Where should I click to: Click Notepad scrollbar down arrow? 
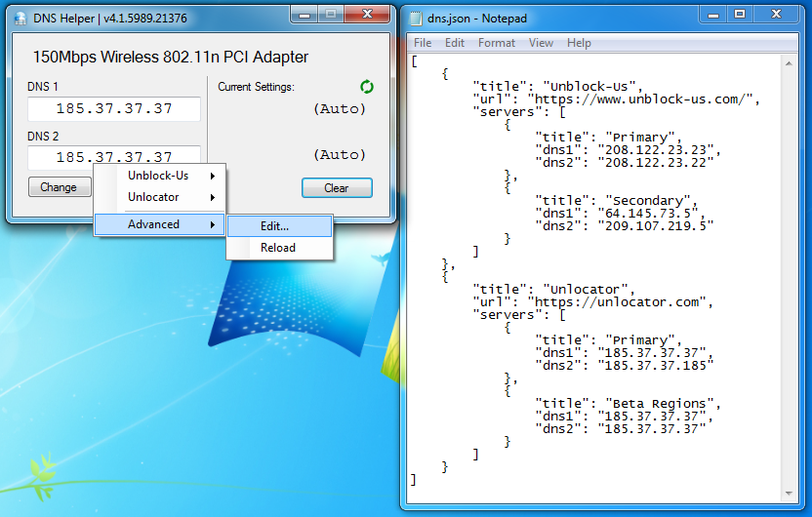[789, 494]
